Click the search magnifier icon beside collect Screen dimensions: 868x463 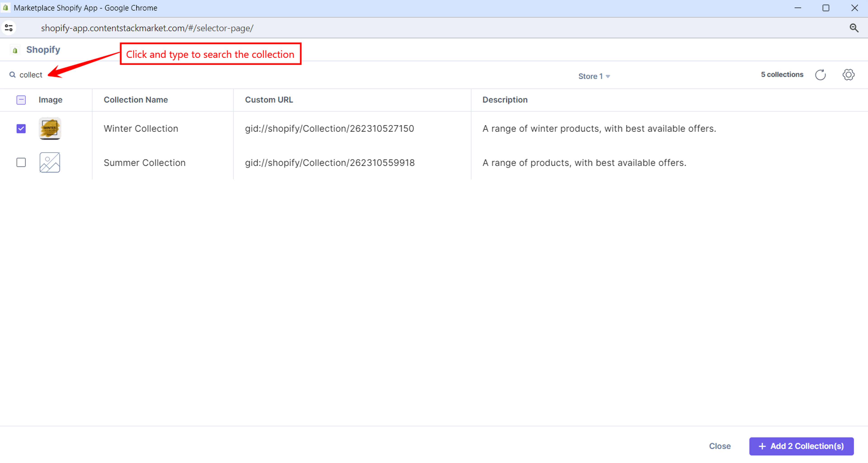(12, 74)
